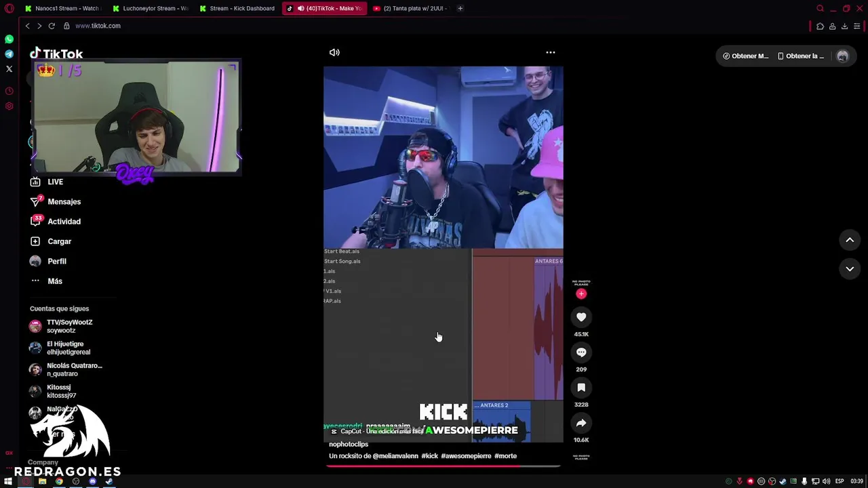Open WhatsApp in the Opera sidebar
Viewport: 868px width, 488px height.
9,39
